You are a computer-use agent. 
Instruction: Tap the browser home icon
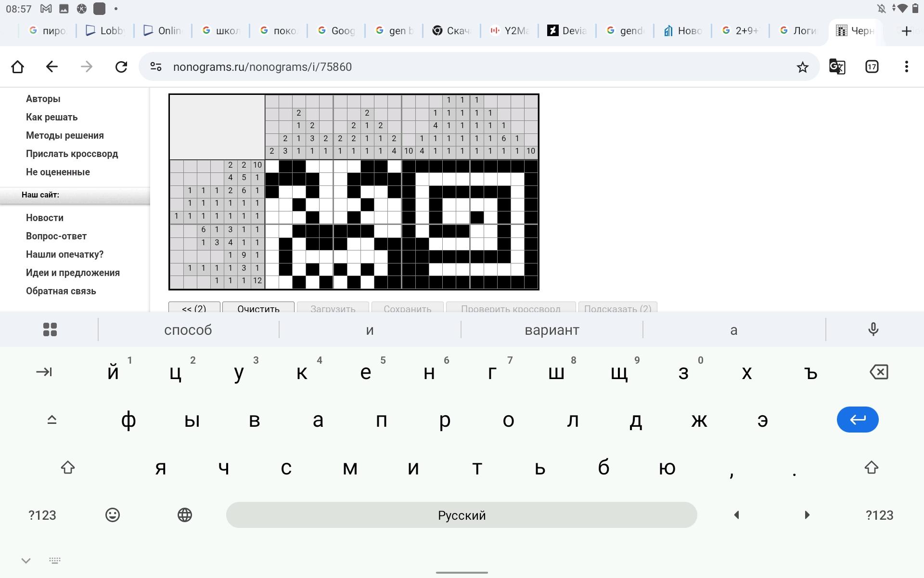tap(18, 67)
